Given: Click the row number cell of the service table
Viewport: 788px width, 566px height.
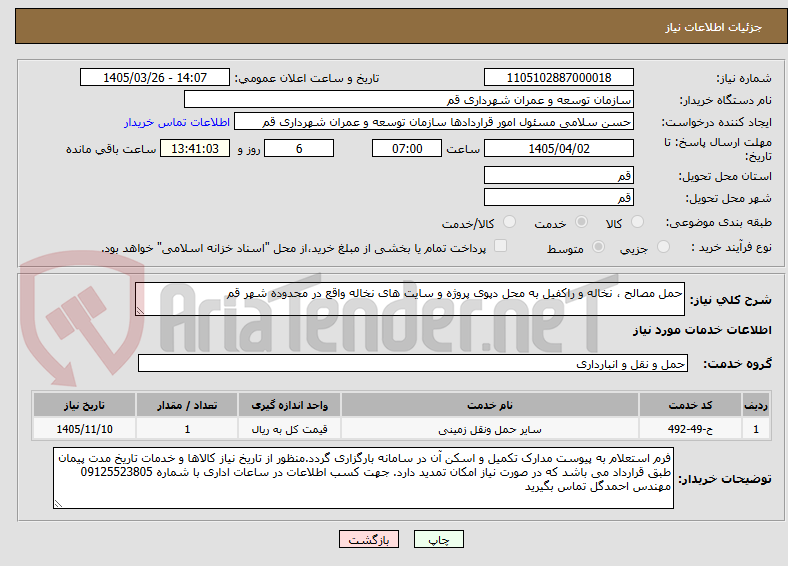Looking at the screenshot, I should coord(756,429).
